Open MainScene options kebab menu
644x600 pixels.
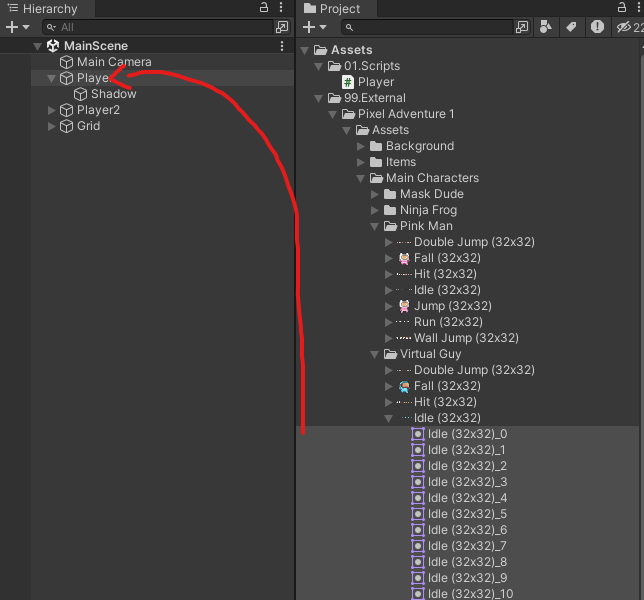[282, 46]
